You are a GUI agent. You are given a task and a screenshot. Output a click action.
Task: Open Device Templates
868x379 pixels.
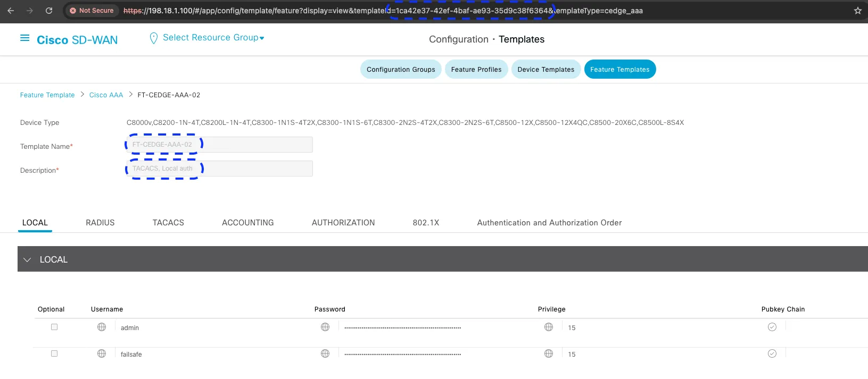546,69
